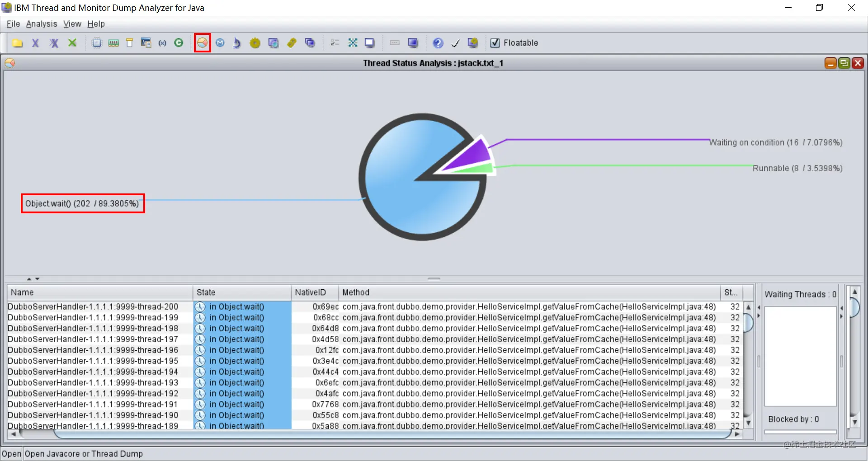Maximize the Thread Status Analysis internal frame

(x=844, y=63)
